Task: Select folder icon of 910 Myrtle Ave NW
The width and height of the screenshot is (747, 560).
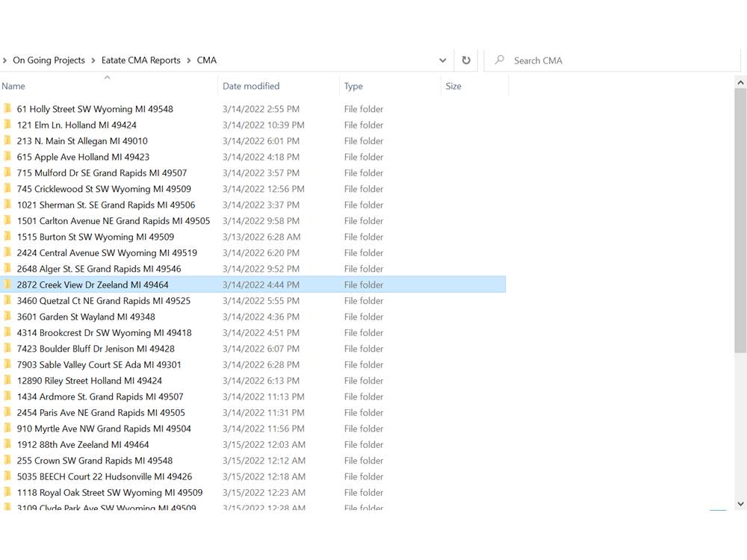Action: click(7, 429)
